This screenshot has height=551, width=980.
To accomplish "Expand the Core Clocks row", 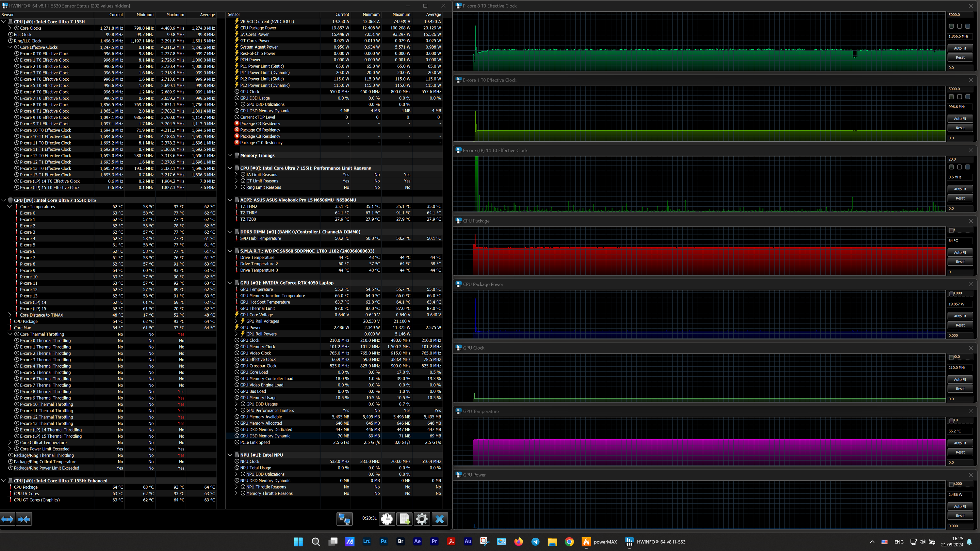I will tap(10, 28).
